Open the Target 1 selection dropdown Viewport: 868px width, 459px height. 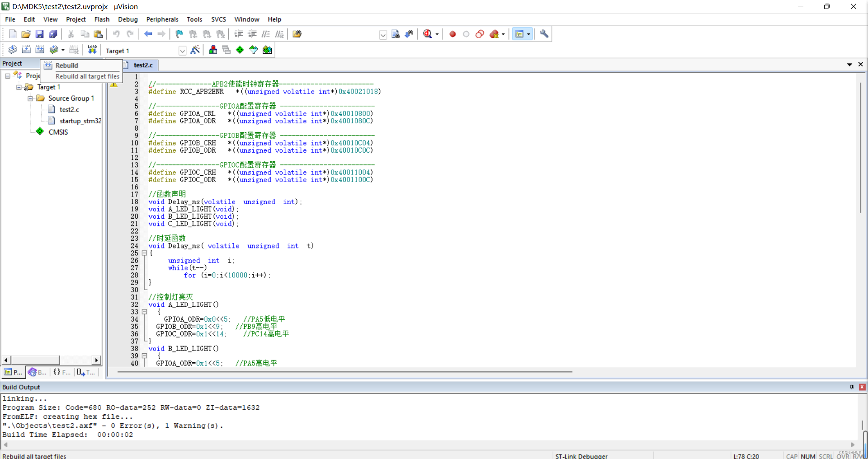[182, 51]
